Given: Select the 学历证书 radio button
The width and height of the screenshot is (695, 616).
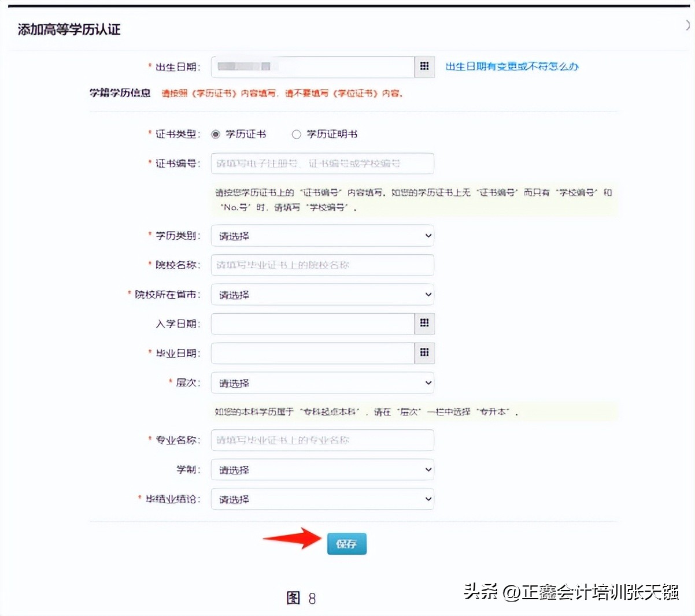Looking at the screenshot, I should pyautogui.click(x=216, y=133).
